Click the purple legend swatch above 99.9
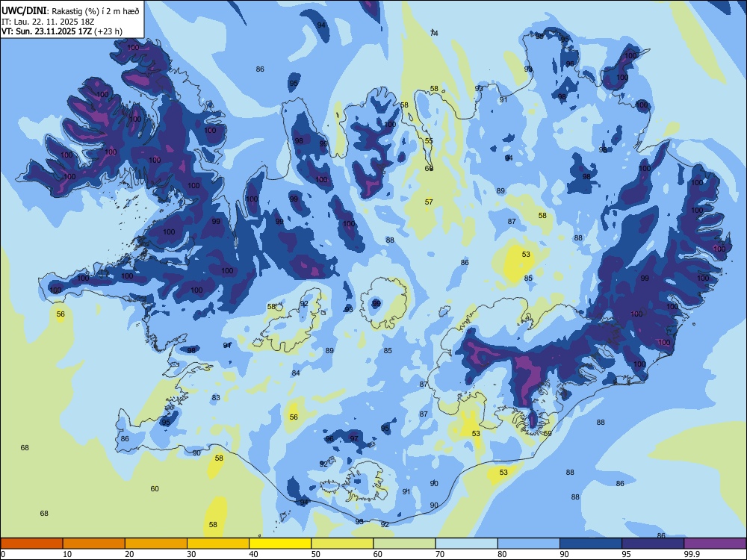The image size is (747, 560). coord(715,544)
